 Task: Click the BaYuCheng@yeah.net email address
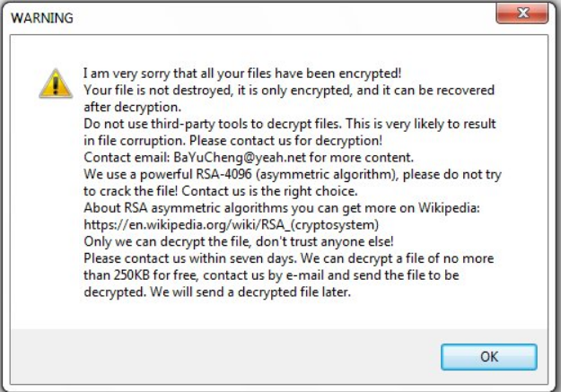(240, 157)
